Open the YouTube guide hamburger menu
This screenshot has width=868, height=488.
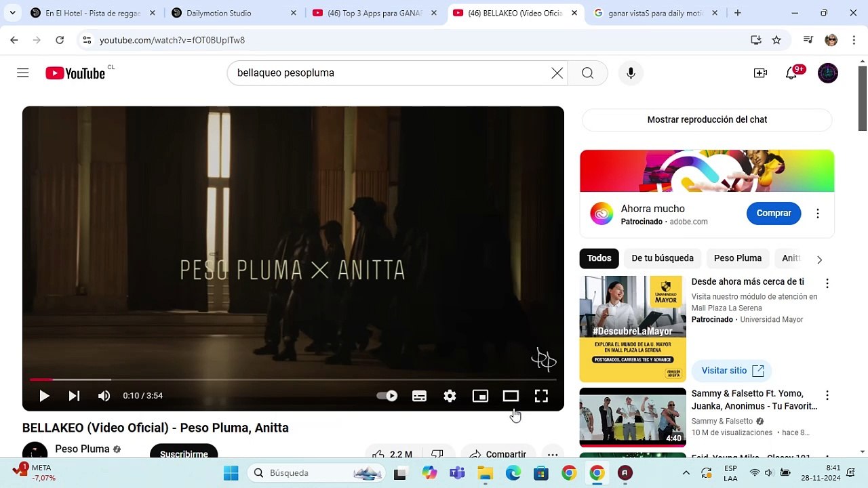(23, 73)
